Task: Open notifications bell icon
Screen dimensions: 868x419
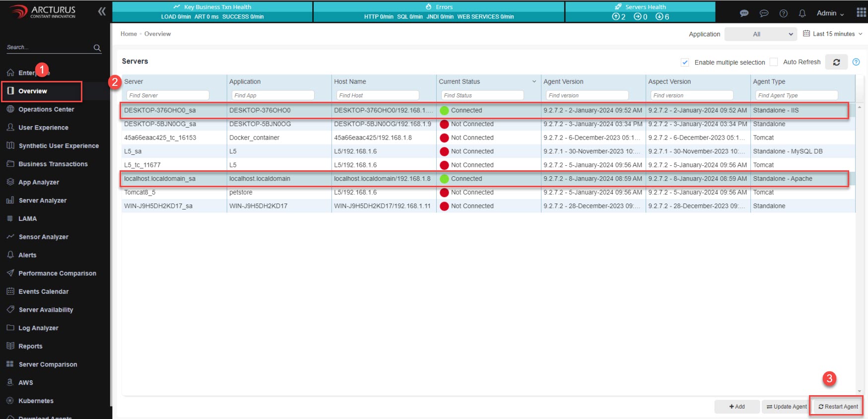Action: point(802,13)
